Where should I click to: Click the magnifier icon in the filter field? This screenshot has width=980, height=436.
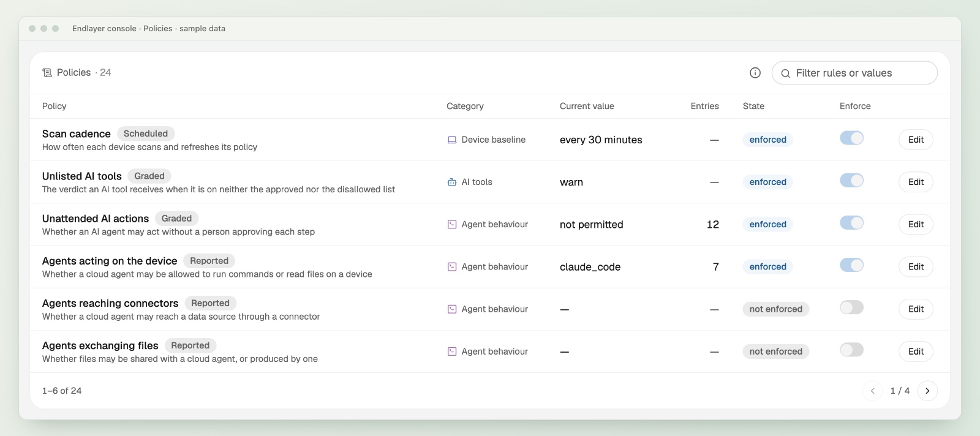pyautogui.click(x=785, y=73)
